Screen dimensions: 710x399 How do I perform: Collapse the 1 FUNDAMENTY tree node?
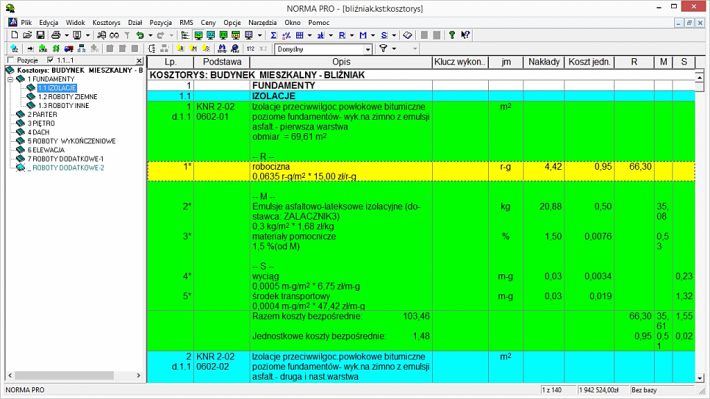[10, 79]
